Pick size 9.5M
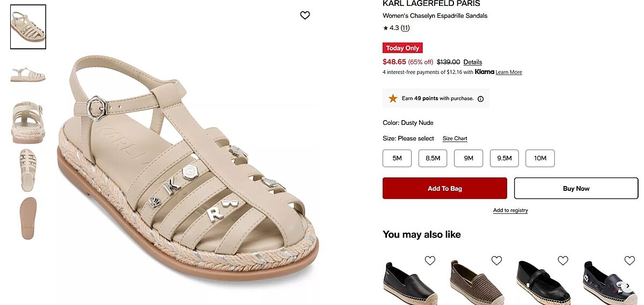This screenshot has width=644, height=305. pos(504,158)
